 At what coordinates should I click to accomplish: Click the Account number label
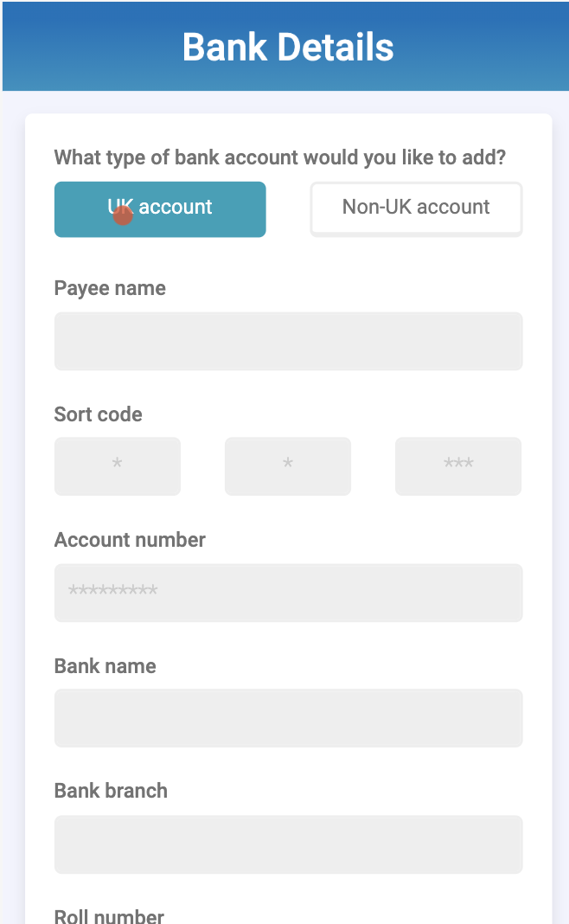click(130, 540)
